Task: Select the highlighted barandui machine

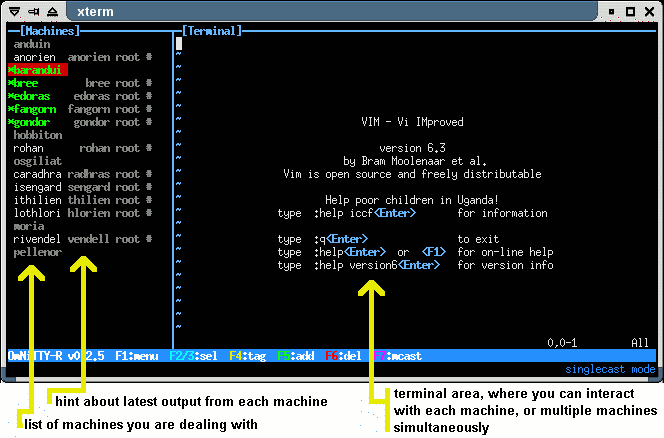Action: tap(37, 70)
